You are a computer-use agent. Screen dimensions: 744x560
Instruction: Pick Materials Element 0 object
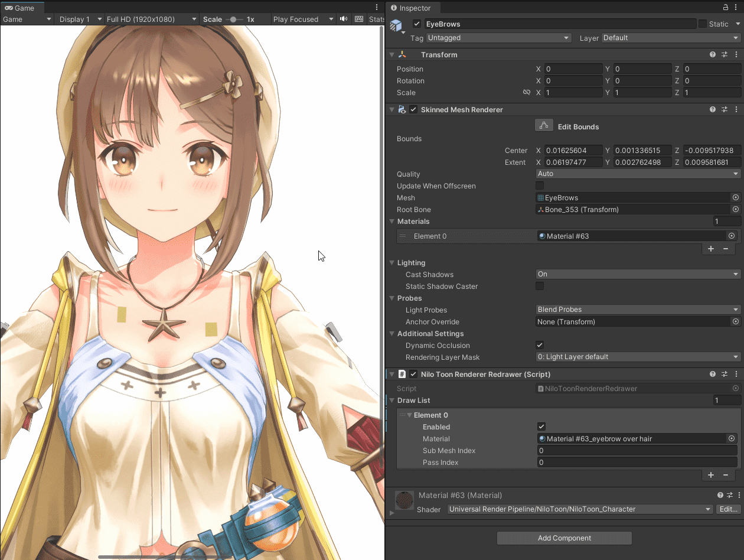click(732, 236)
